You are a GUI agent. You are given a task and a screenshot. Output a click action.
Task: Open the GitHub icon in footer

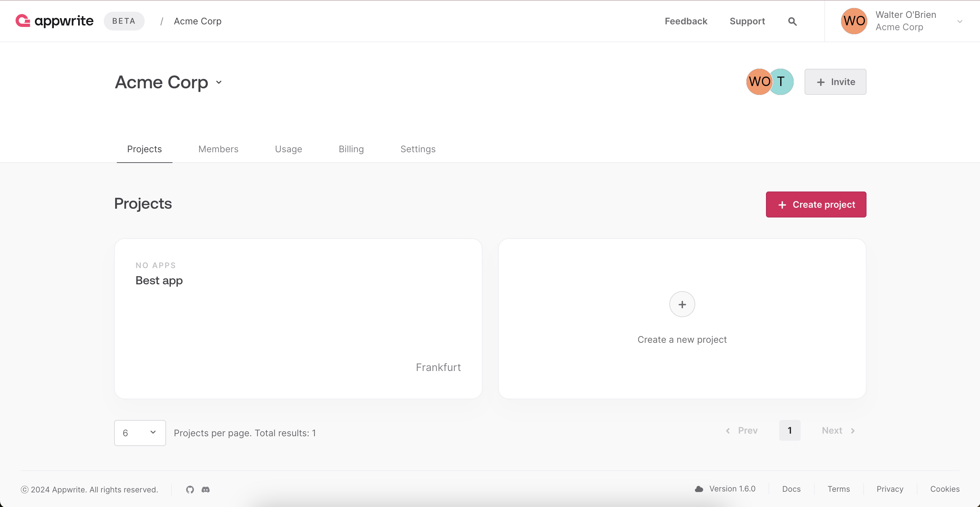(190, 489)
